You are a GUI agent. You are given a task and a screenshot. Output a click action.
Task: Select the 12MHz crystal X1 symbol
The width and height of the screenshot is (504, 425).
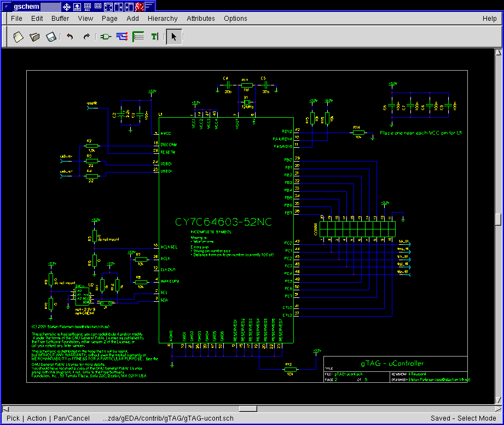pyautogui.click(x=247, y=102)
